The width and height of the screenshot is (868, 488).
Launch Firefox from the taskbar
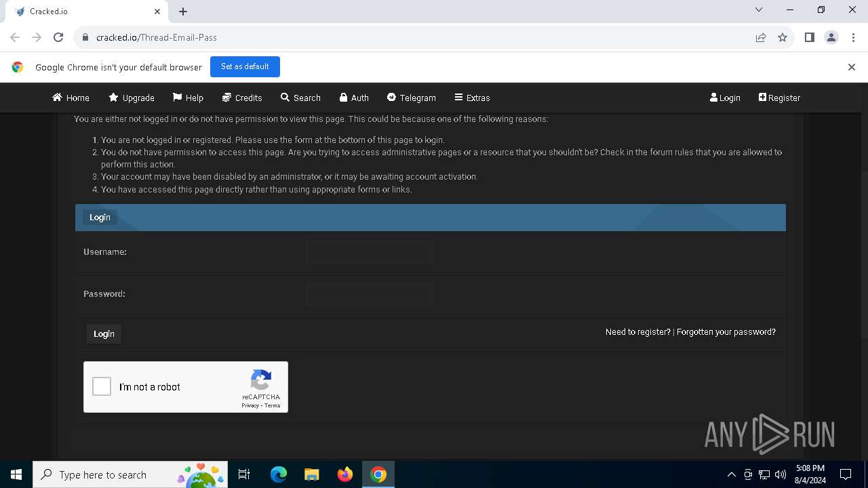(x=345, y=474)
